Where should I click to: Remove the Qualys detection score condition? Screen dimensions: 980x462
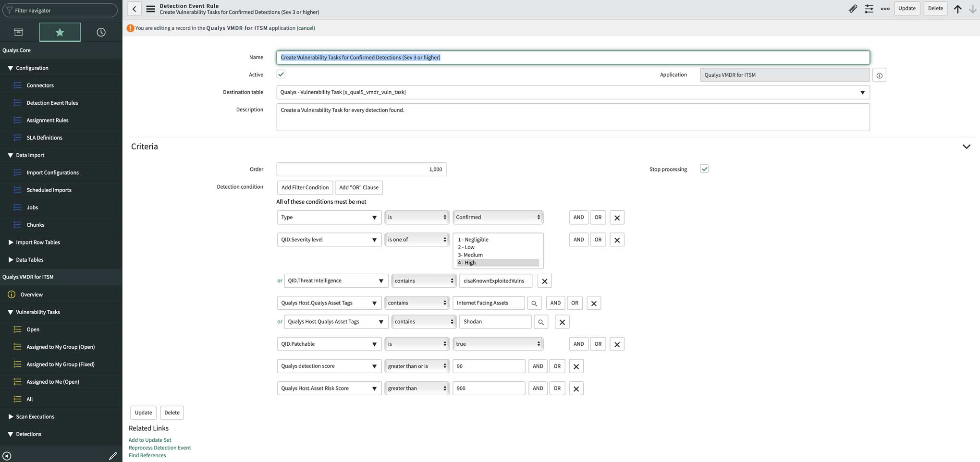coord(576,366)
